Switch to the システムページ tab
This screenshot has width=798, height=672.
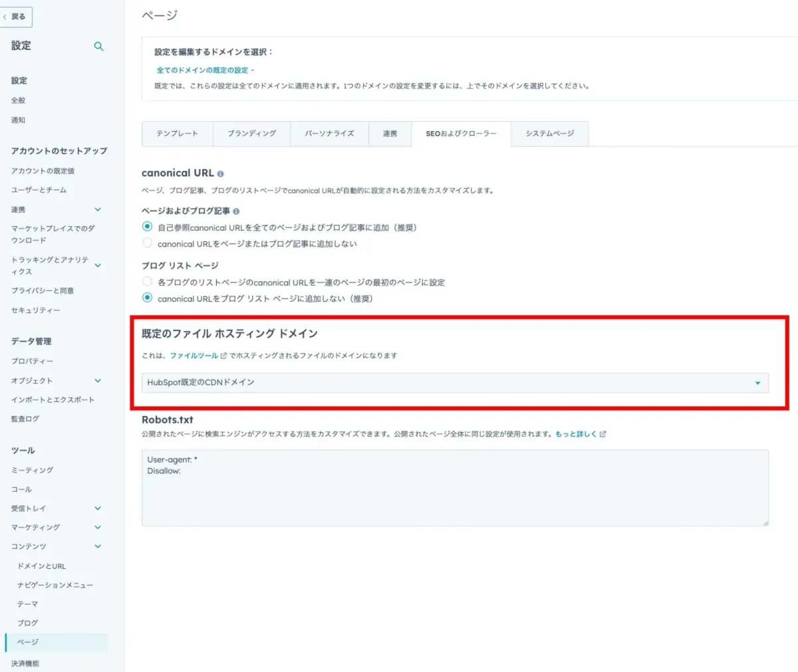tap(549, 134)
